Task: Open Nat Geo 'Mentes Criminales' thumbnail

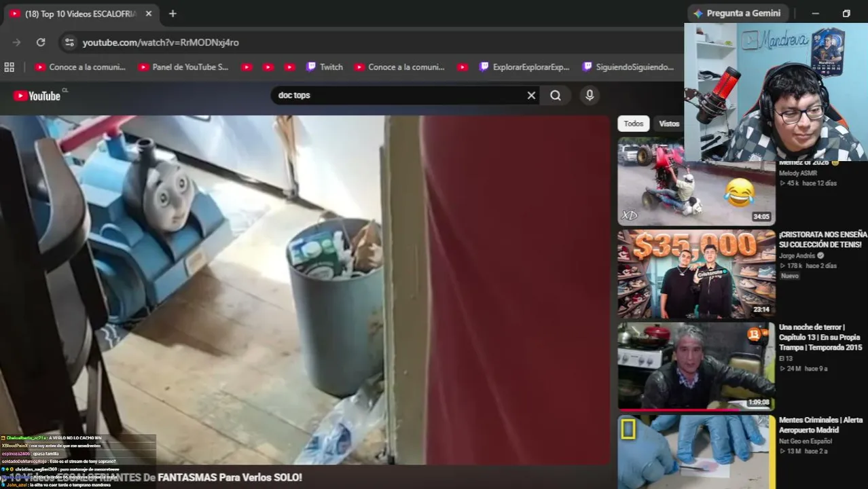Action: pos(696,452)
